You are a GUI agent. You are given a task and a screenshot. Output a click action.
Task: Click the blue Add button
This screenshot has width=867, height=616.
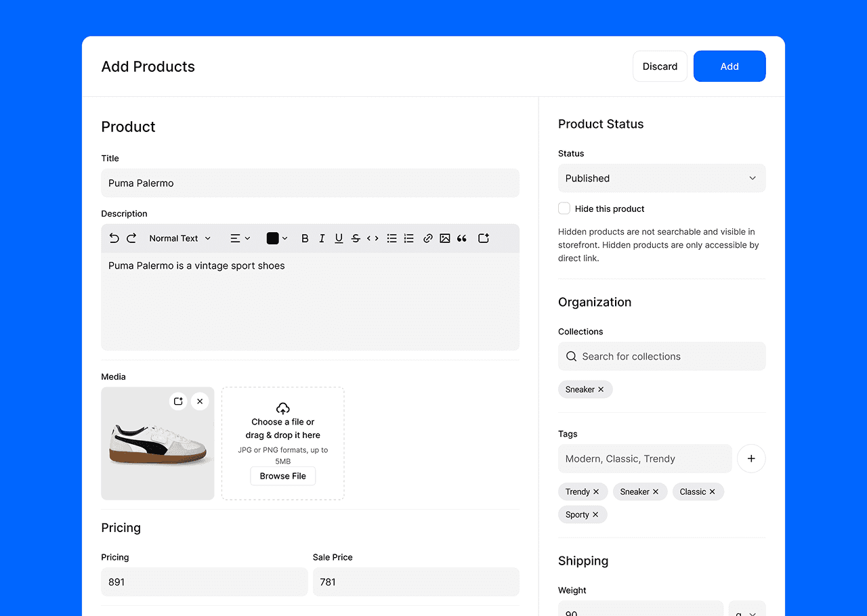tap(729, 66)
